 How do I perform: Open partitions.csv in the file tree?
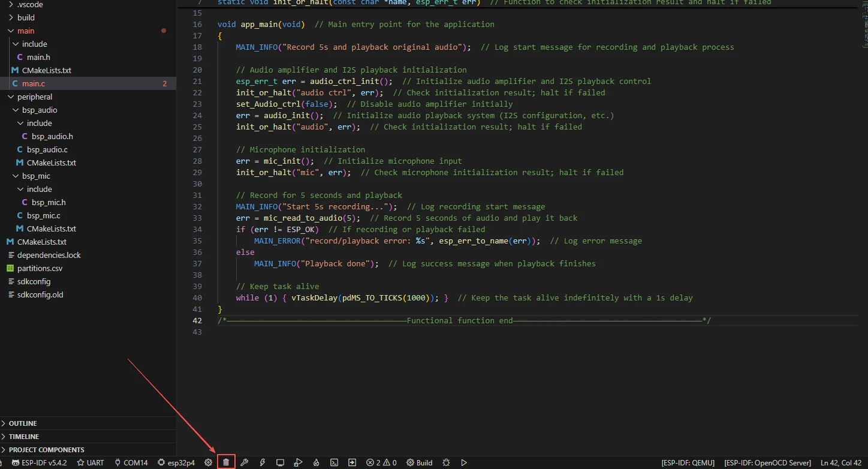tap(40, 268)
